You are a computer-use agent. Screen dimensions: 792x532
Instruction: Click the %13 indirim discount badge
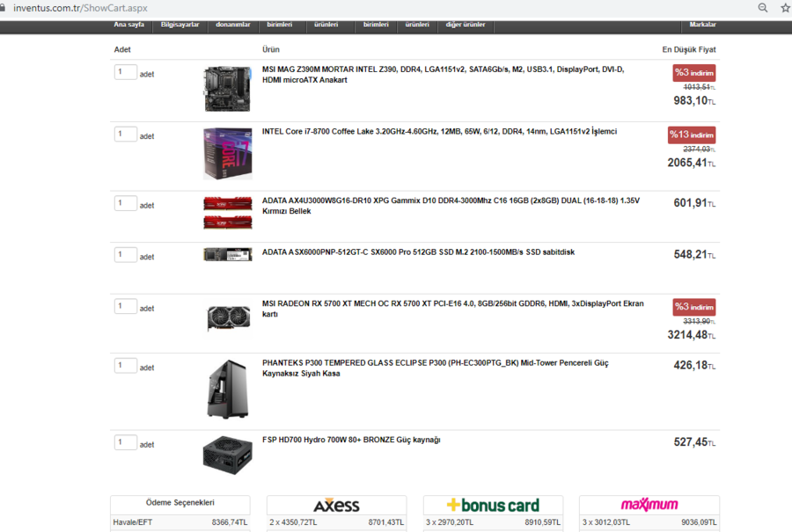[x=692, y=135]
